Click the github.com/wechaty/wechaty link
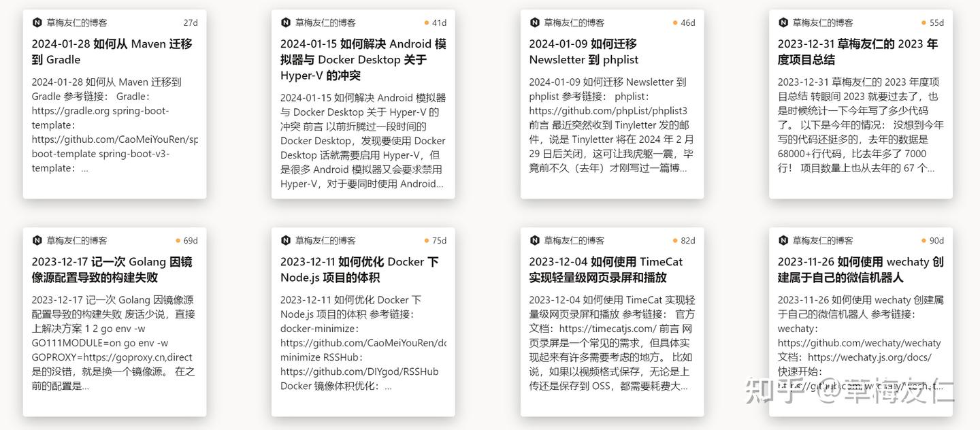This screenshot has width=980, height=430. coord(860,342)
